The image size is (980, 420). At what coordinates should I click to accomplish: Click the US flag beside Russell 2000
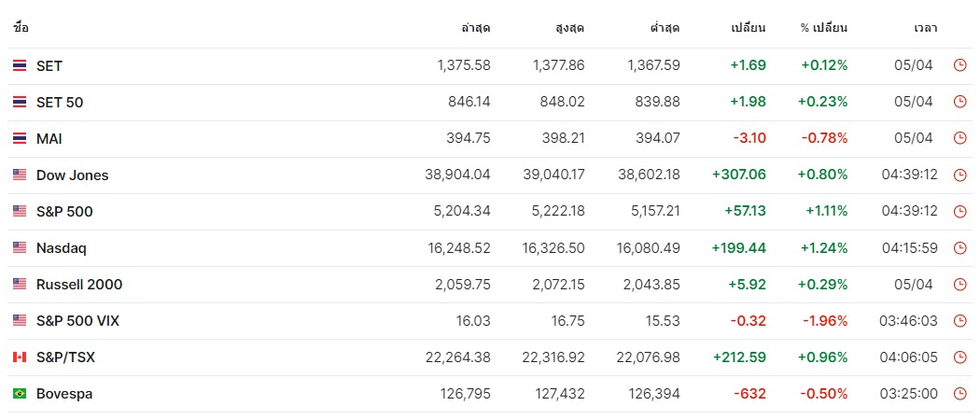[x=20, y=285]
